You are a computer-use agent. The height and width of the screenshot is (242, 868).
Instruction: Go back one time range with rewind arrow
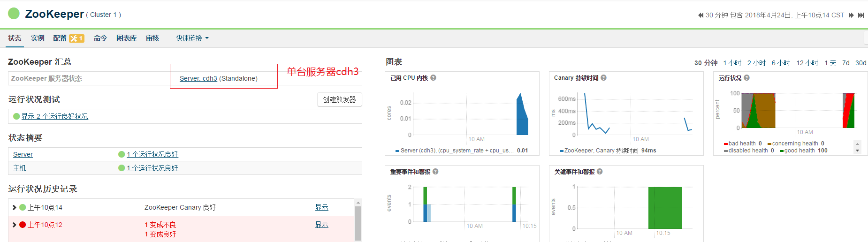[701, 15]
